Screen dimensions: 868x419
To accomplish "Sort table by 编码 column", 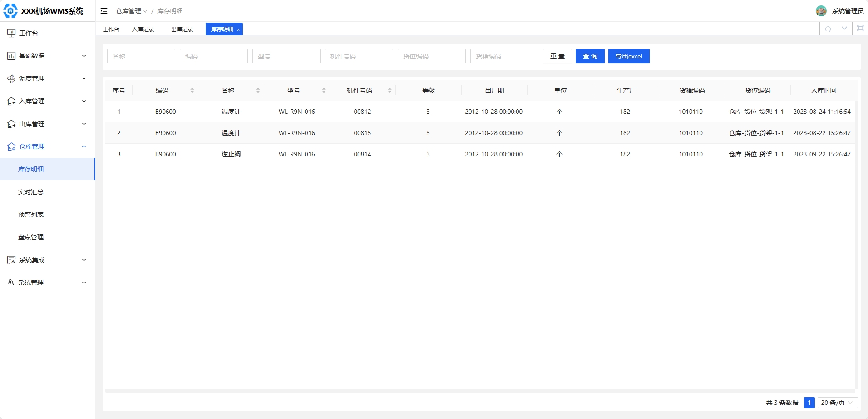I will 192,90.
